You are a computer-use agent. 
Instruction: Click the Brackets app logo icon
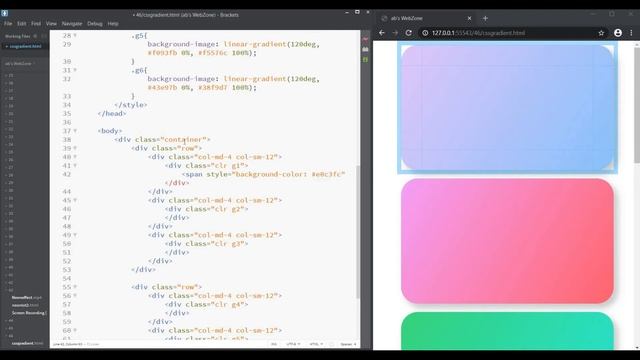4,13
